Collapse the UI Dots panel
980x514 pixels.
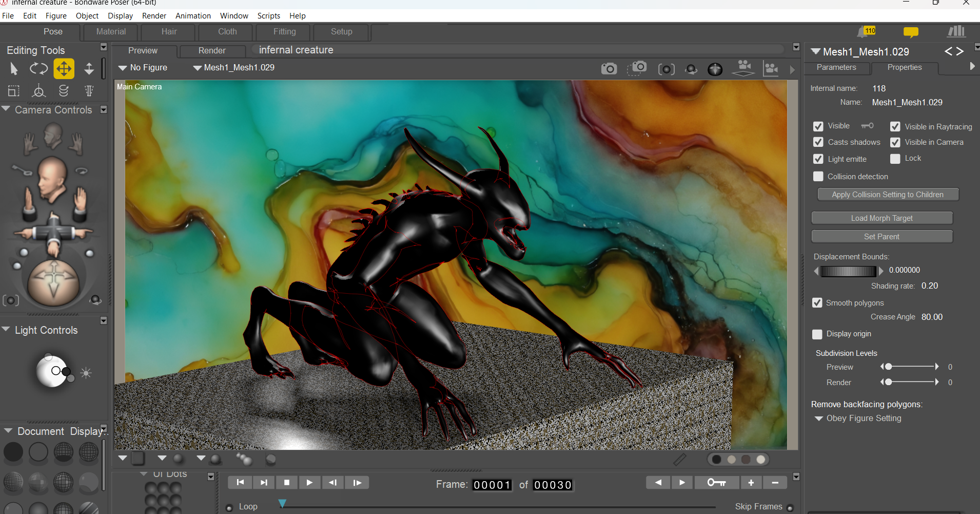tap(144, 474)
